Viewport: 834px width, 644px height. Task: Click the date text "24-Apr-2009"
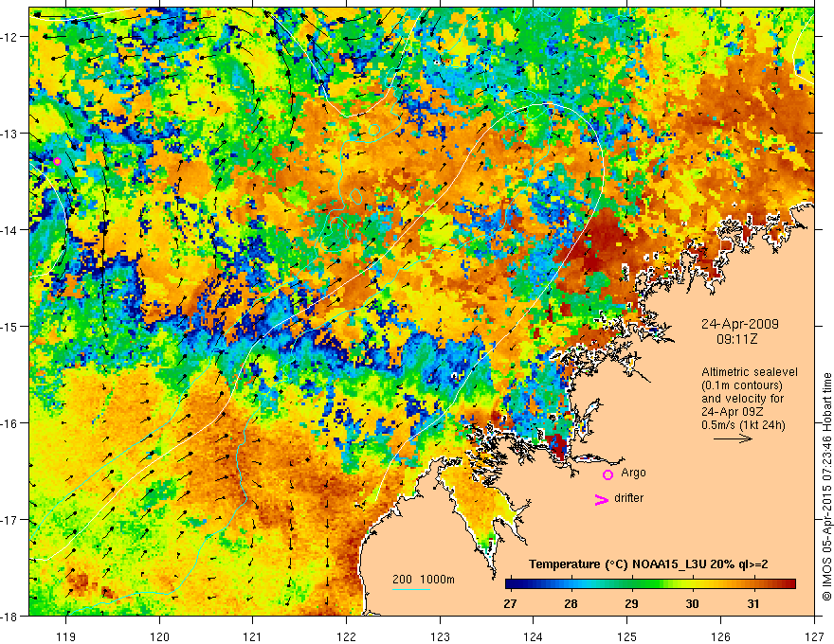click(x=739, y=324)
